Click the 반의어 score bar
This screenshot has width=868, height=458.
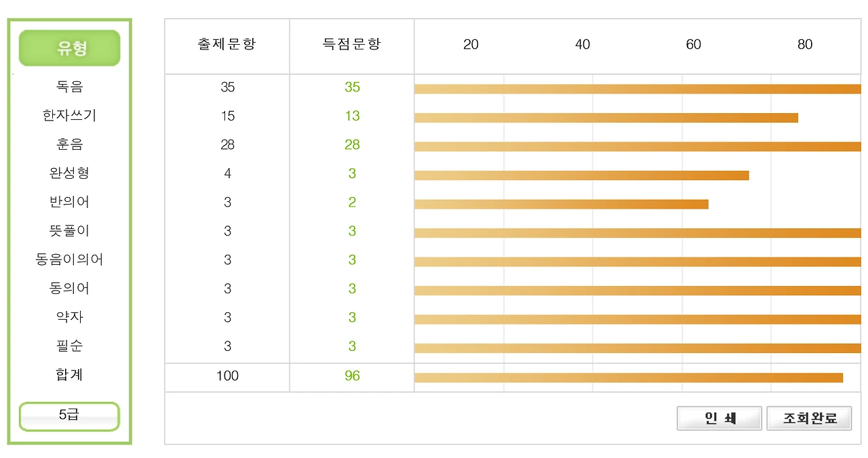pyautogui.click(x=559, y=202)
